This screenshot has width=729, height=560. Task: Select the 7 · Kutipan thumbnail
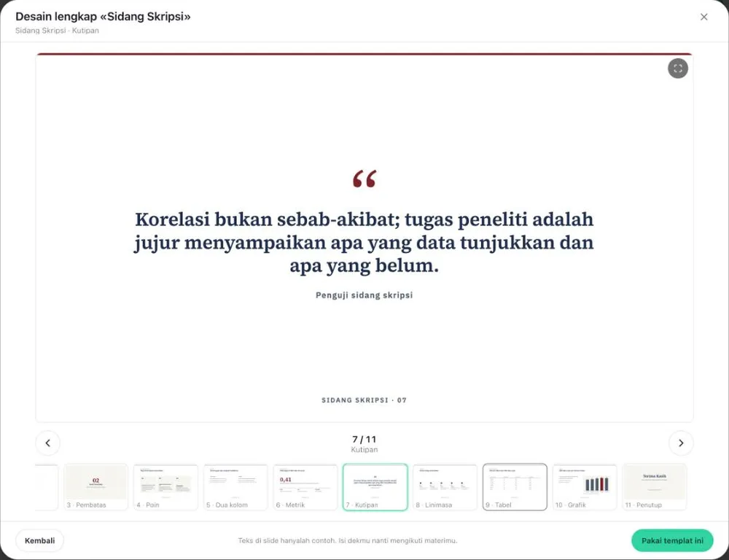point(375,487)
